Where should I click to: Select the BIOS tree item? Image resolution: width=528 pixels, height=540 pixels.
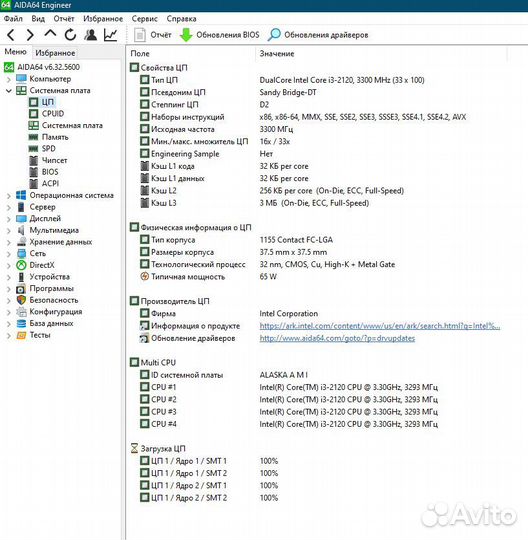tap(50, 172)
